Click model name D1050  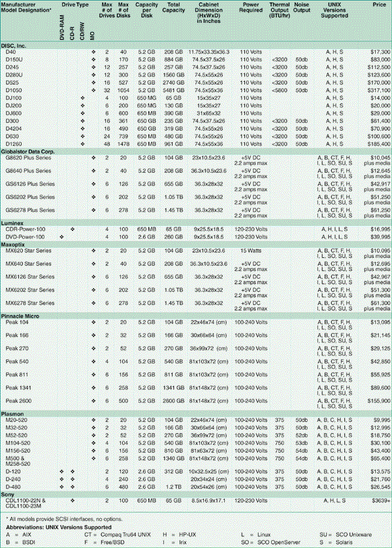coord(14,90)
